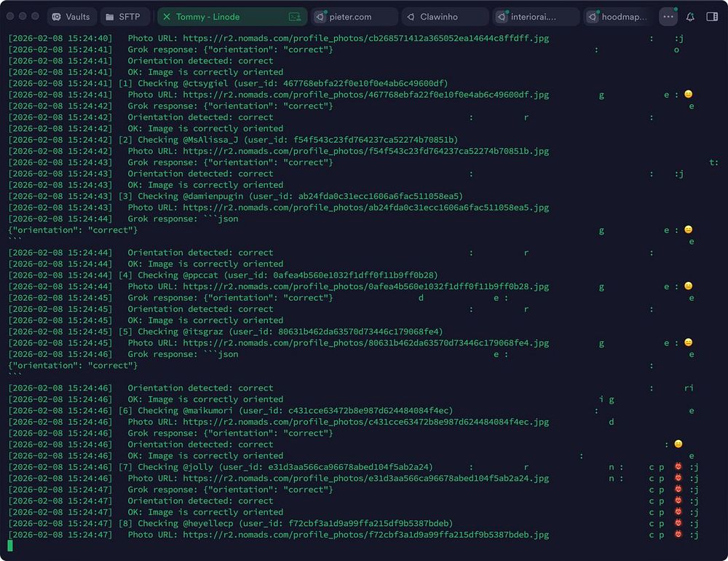Viewport: 728px width, 561px height.
Task: Click the Photo URL ending 467768ebfa22f0e10f0e4ab6c49600df.jpg
Action: click(366, 95)
